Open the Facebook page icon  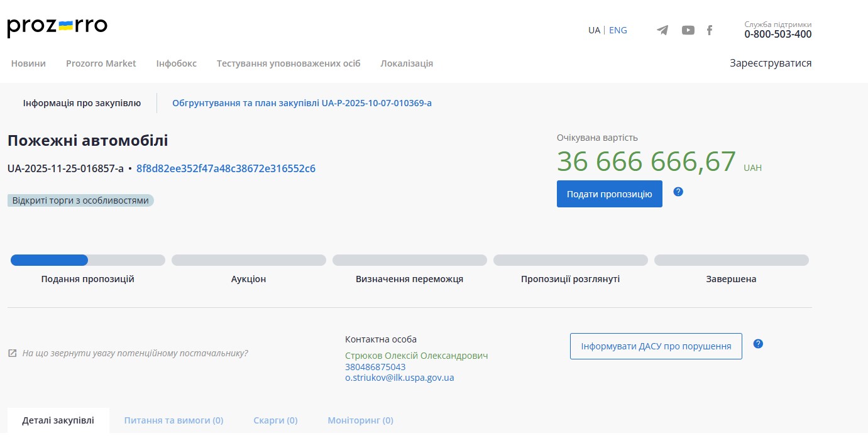pos(710,30)
